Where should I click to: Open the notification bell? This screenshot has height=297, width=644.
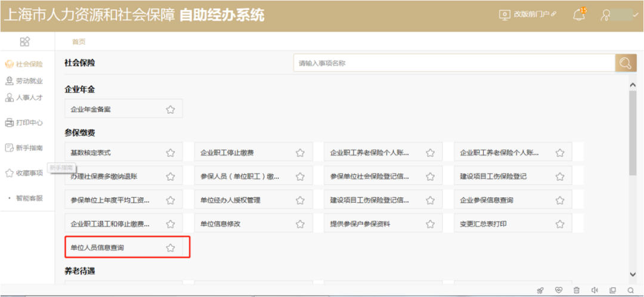point(578,15)
